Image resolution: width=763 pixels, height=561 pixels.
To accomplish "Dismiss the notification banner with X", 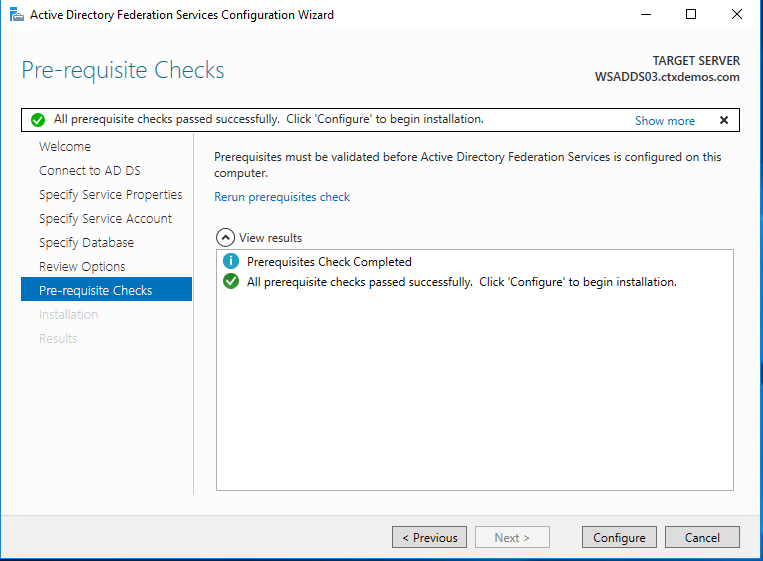I will (724, 120).
